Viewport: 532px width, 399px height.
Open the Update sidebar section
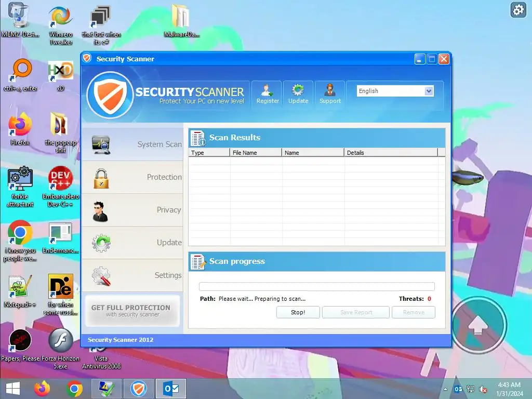tap(132, 243)
